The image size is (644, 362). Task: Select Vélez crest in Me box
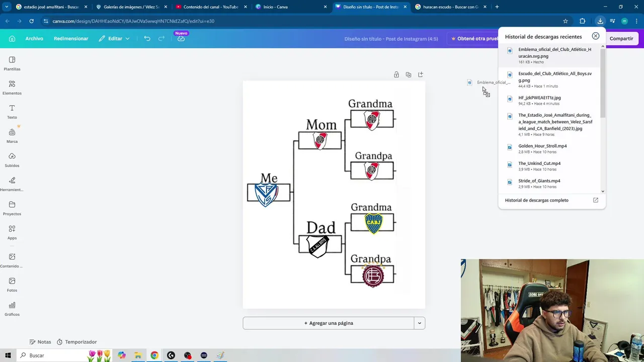coord(266,194)
